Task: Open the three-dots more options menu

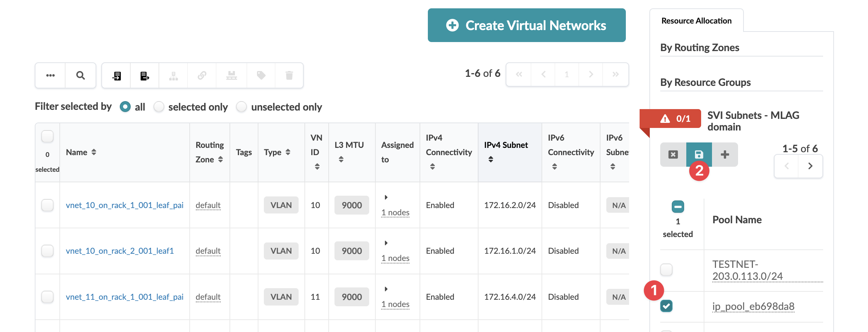Action: (x=50, y=75)
